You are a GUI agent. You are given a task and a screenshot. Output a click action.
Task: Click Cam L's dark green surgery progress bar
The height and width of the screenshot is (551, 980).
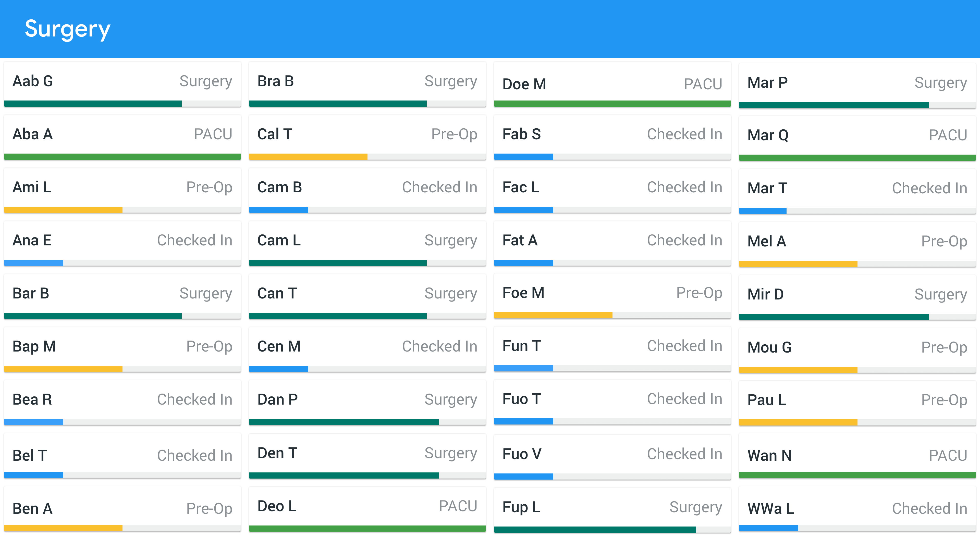pyautogui.click(x=337, y=263)
